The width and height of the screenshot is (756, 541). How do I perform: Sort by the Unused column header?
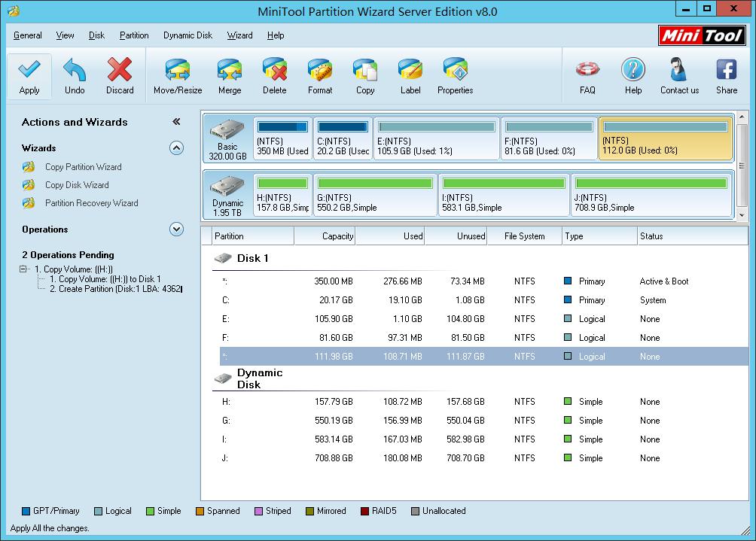(x=456, y=236)
